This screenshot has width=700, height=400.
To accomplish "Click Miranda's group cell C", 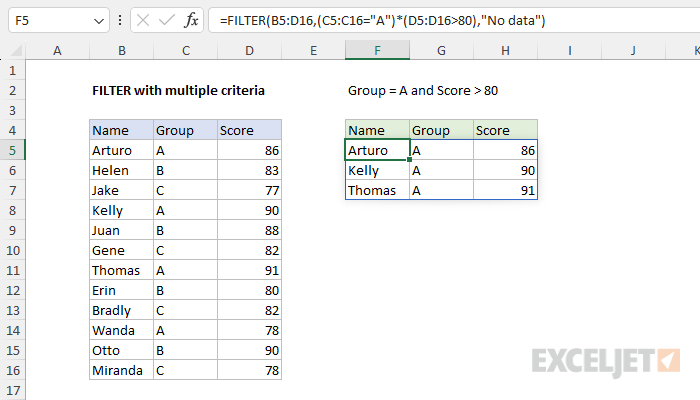I will [x=186, y=371].
